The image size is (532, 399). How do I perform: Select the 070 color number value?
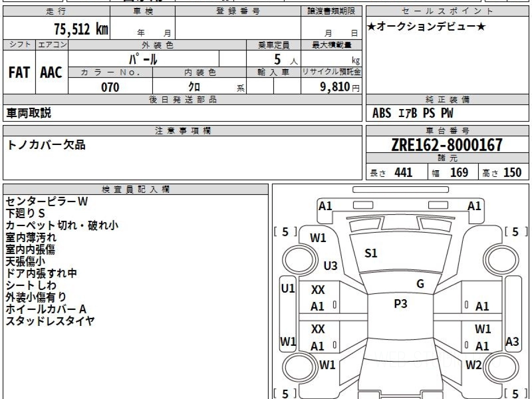pyautogui.click(x=110, y=87)
